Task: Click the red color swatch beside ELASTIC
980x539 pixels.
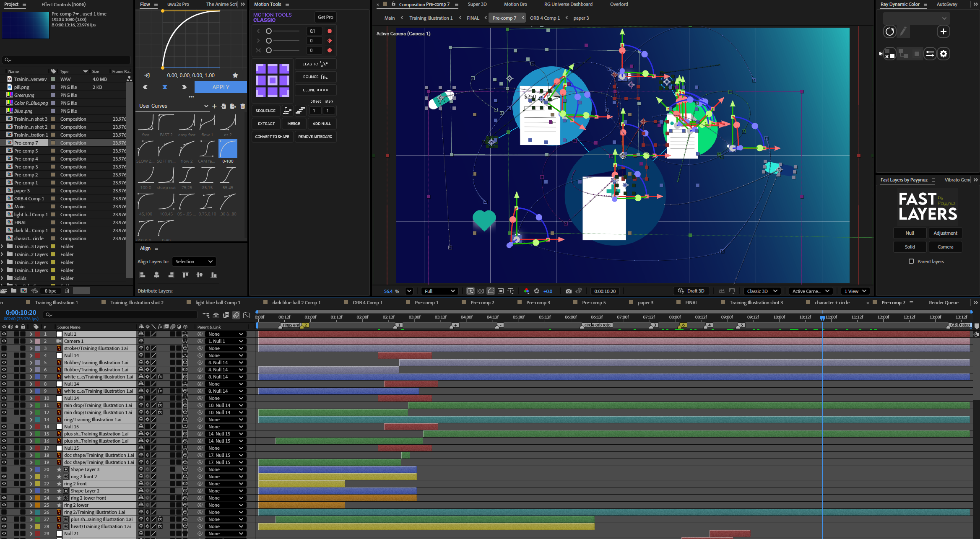Action: 330,31
